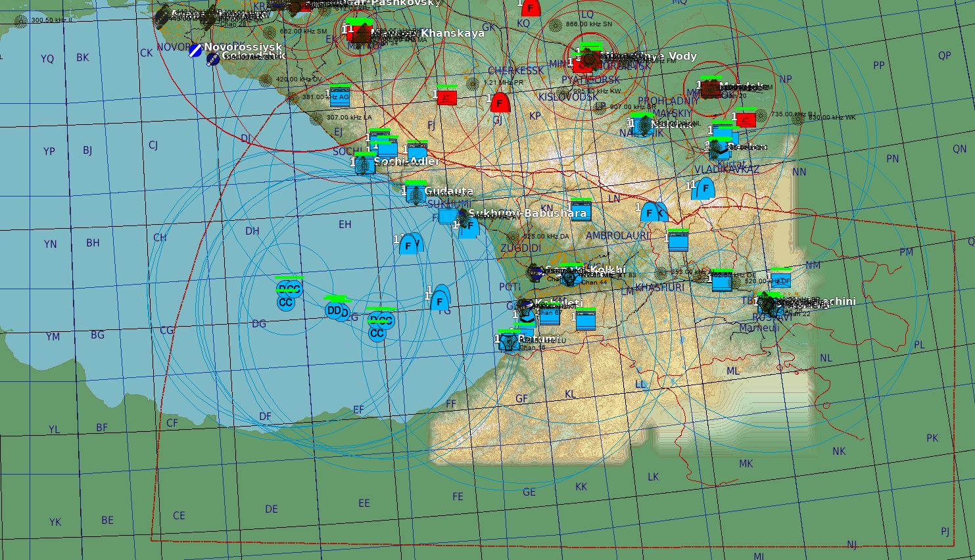The width and height of the screenshot is (975, 560).
Task: Click the 866.00 kHz SN beacon symbol
Action: [554, 26]
